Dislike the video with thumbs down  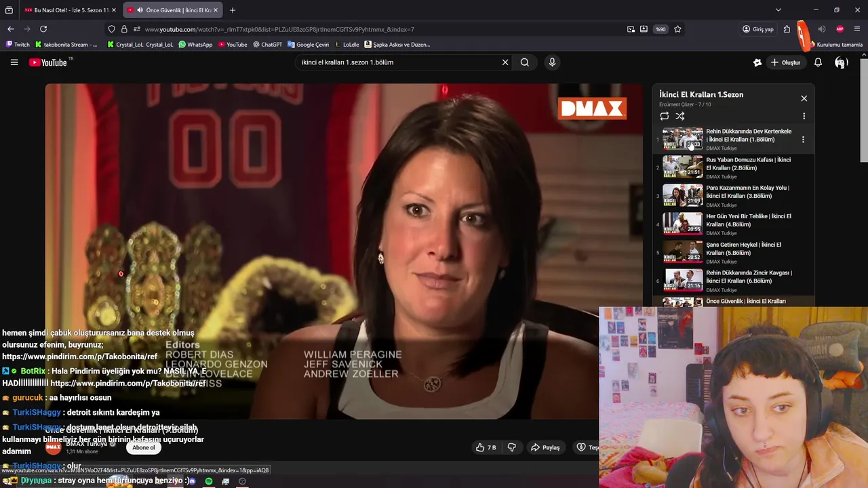pyautogui.click(x=512, y=447)
